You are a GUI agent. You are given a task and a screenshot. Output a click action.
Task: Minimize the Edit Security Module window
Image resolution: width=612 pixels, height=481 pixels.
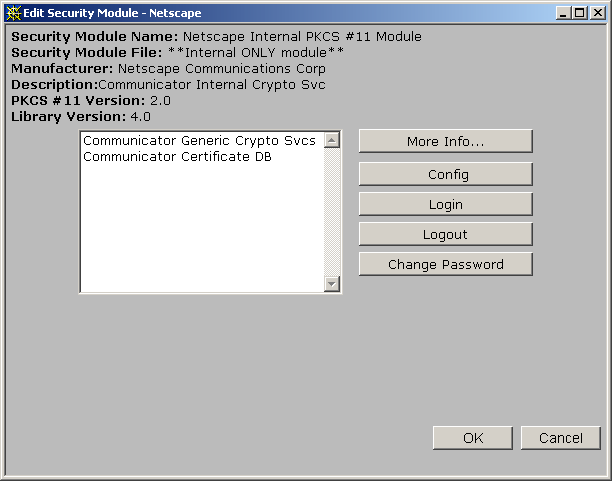click(x=563, y=13)
